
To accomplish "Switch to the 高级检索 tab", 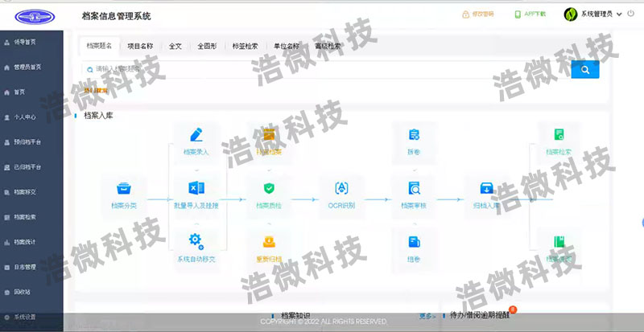I will pyautogui.click(x=328, y=46).
